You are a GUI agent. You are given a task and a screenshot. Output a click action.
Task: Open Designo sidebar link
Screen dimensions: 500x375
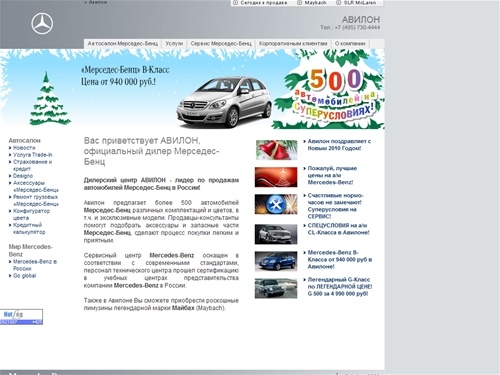click(x=23, y=176)
